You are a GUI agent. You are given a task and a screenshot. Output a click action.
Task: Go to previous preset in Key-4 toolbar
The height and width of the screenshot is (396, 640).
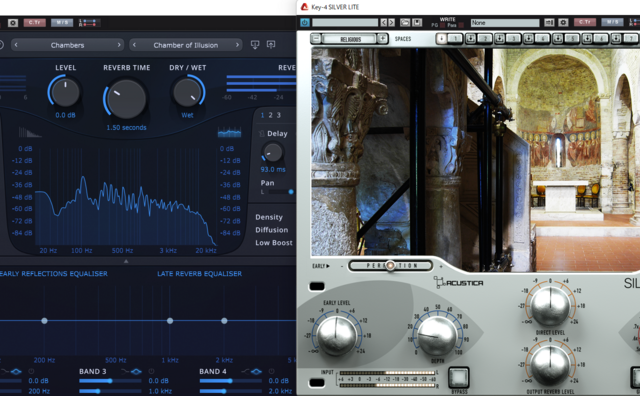(x=384, y=23)
